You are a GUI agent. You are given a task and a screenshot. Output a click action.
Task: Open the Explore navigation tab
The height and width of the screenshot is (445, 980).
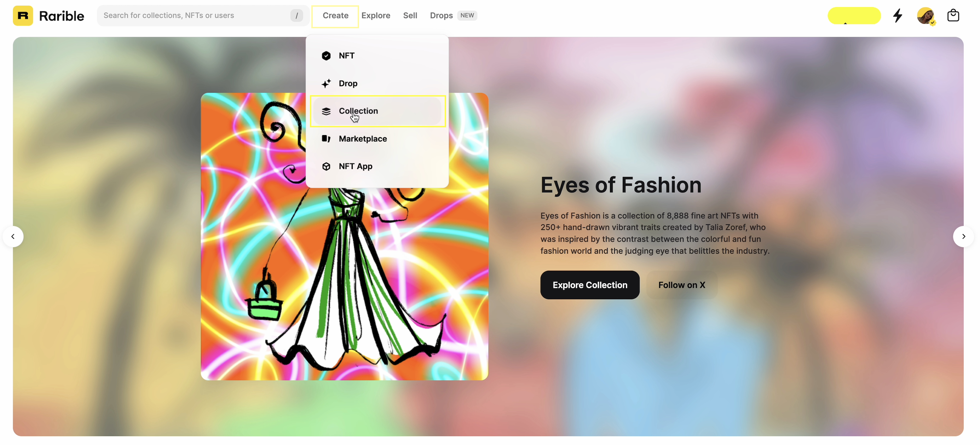(375, 16)
